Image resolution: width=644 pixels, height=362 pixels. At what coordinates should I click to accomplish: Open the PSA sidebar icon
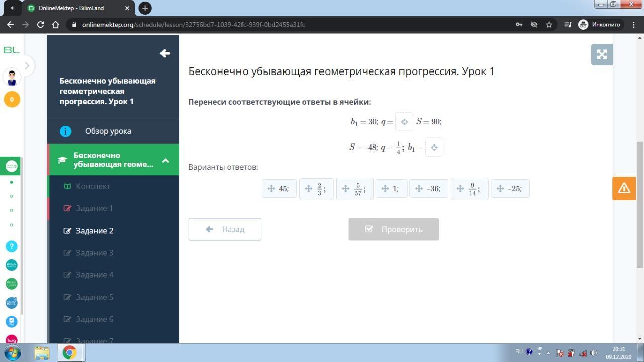coord(12,265)
